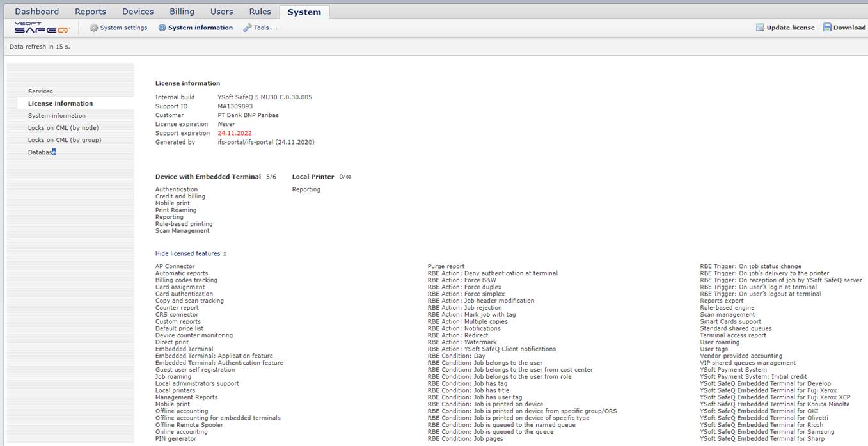Click YSoft Payment System: Initial credit

coord(754,377)
